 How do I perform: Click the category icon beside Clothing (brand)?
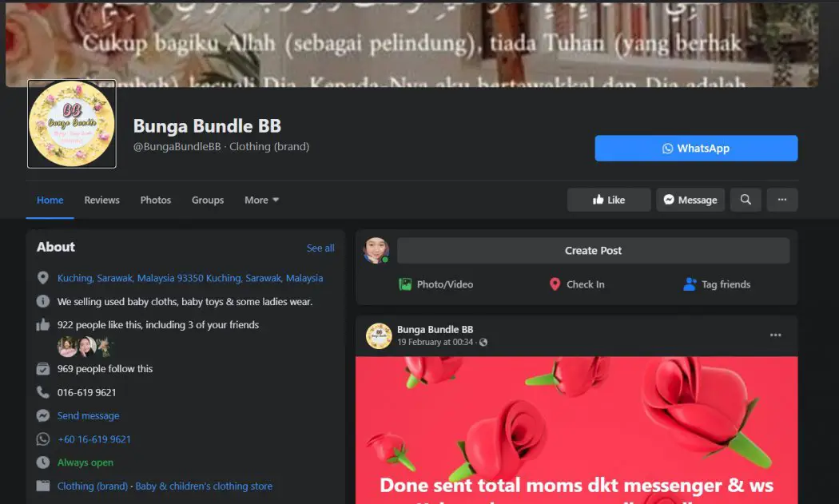(43, 486)
